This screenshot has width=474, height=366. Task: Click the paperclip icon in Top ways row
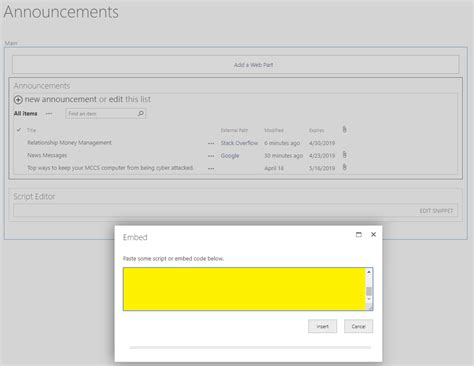point(344,167)
